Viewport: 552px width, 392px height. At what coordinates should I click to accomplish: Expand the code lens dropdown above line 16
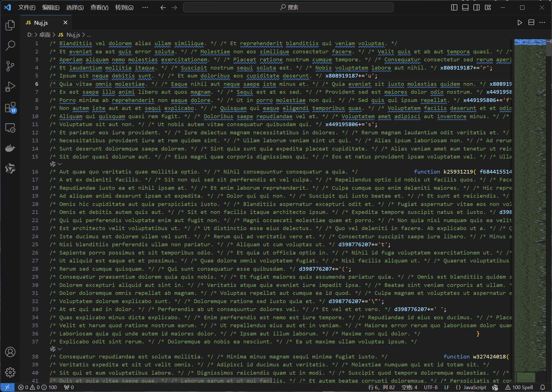point(60,164)
